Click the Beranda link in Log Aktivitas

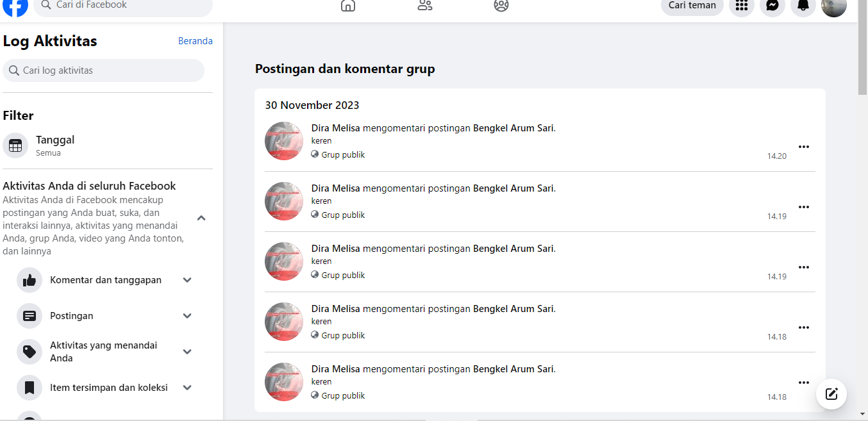pos(196,41)
